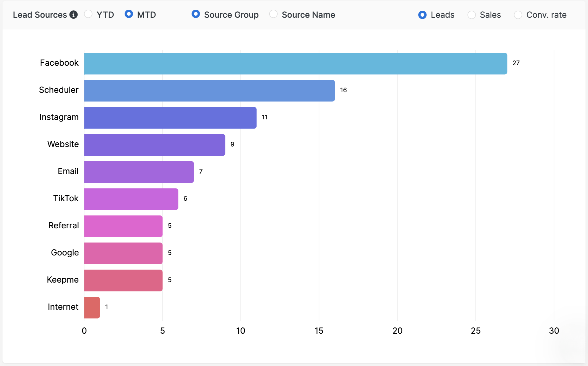Viewport: 588px width, 366px height.
Task: Click the TikTok leads bar
Action: coord(131,199)
